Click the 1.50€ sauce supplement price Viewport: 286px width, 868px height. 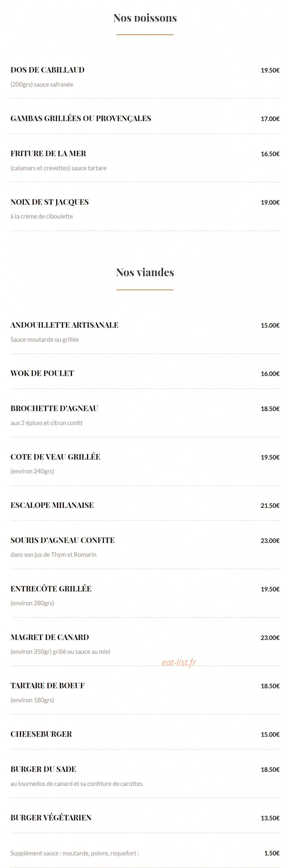[x=272, y=853]
